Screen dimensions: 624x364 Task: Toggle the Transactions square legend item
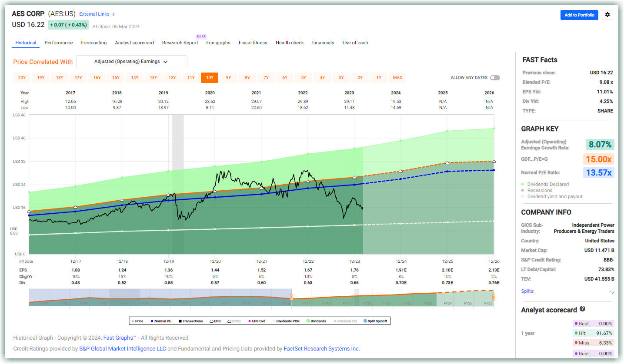(180, 321)
